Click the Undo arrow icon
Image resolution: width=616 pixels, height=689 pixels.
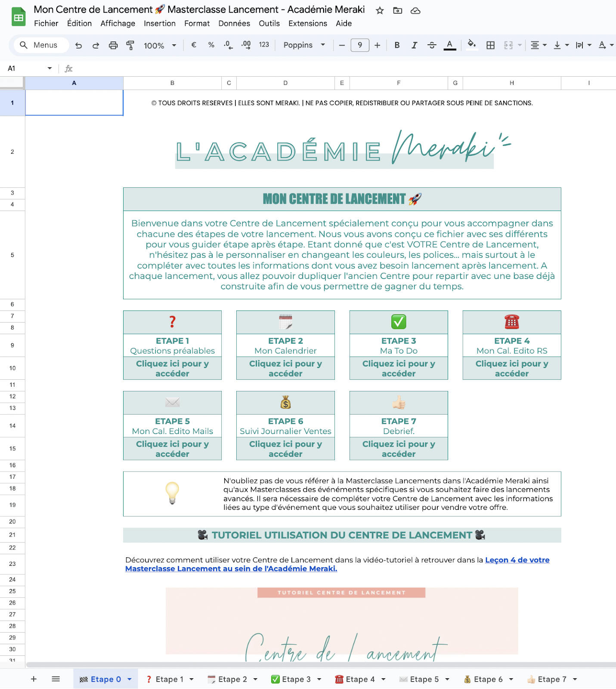click(78, 45)
